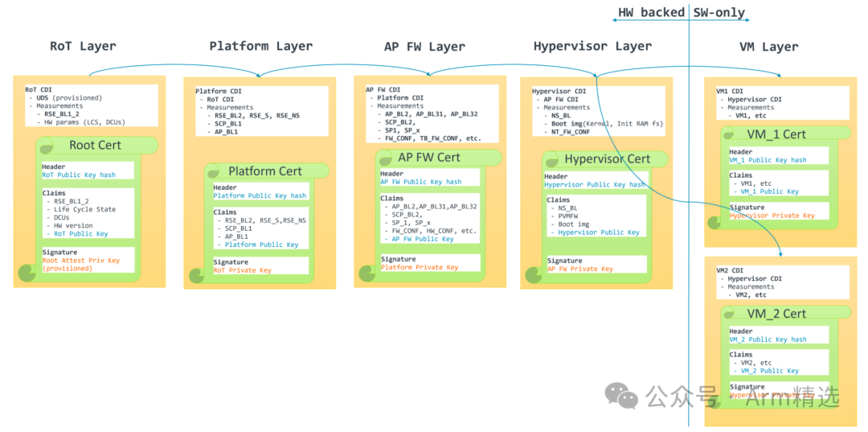Click the UDS (provisioned) entry in RoT CDI
This screenshot has height=432, width=868.
coord(69,97)
